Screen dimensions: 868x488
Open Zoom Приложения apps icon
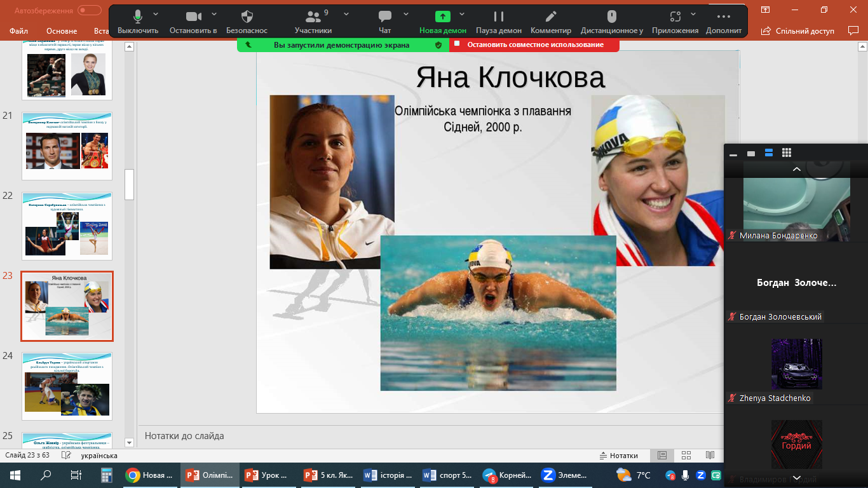coord(675,22)
